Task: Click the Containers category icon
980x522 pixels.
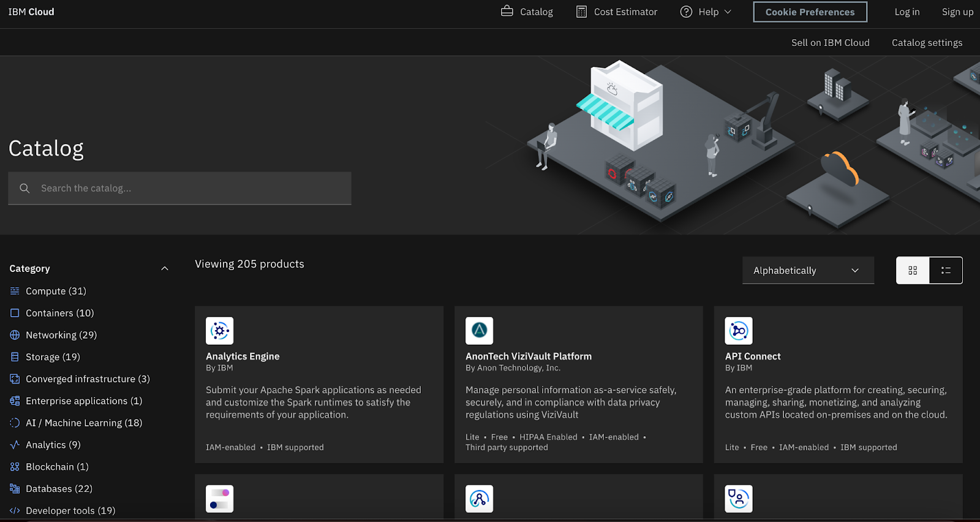Action: coord(15,313)
